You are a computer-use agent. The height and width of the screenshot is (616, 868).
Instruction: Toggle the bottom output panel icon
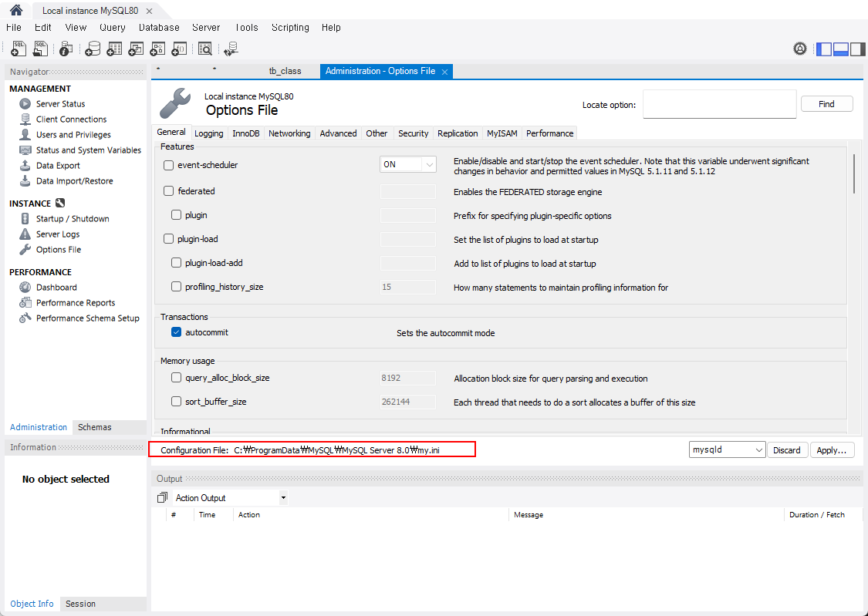[x=841, y=49]
